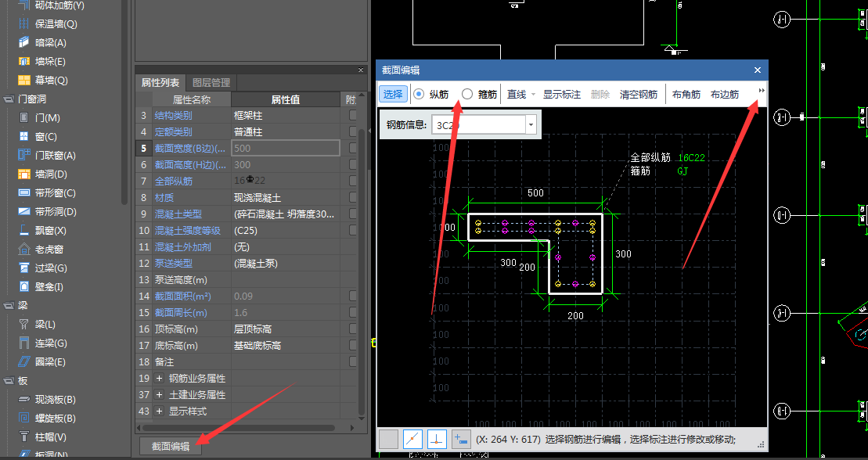Click 布角筋 in the toolbar
Screen dimensions: 868x460
point(686,95)
